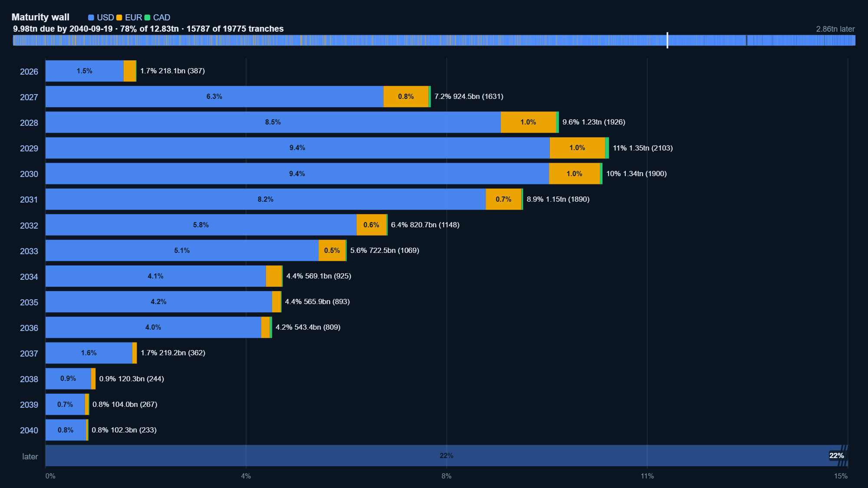Click the 'later' row label
This screenshot has height=488, width=868.
[30, 456]
